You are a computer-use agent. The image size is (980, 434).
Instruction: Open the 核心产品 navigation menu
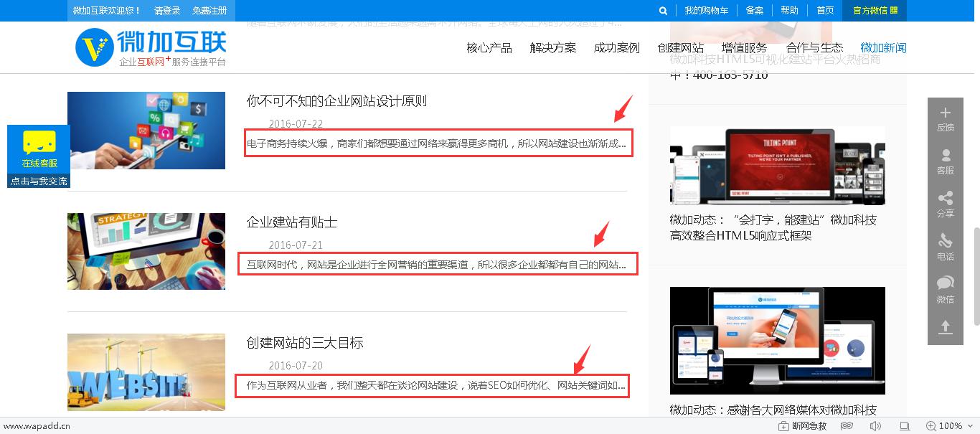489,48
